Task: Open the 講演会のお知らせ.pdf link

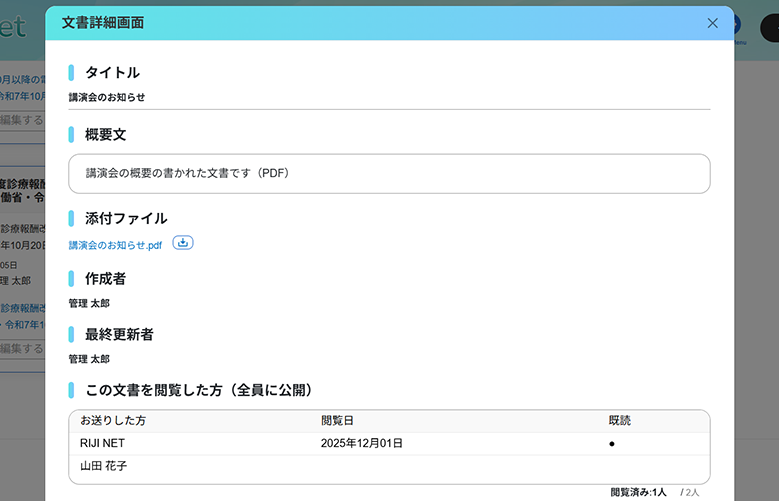Action: 115,245
